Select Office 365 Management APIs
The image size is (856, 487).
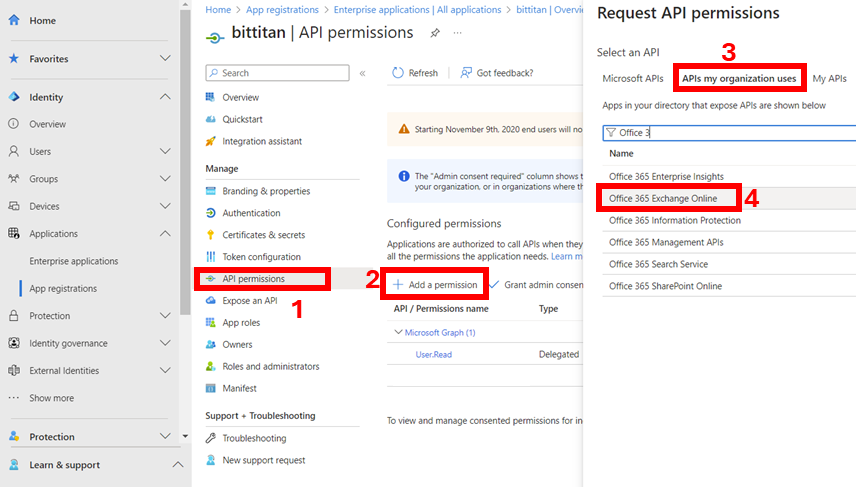pyautogui.click(x=666, y=242)
